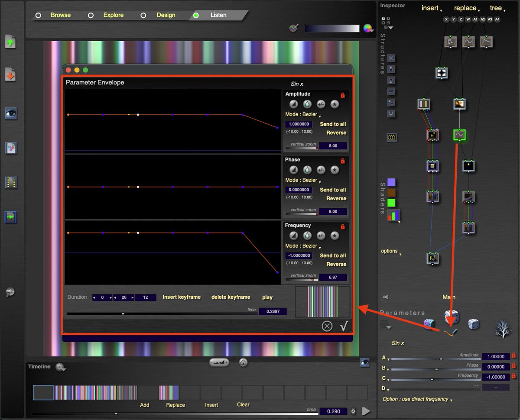Open the parameter A dropdown arrow

pyautogui.click(x=386, y=359)
